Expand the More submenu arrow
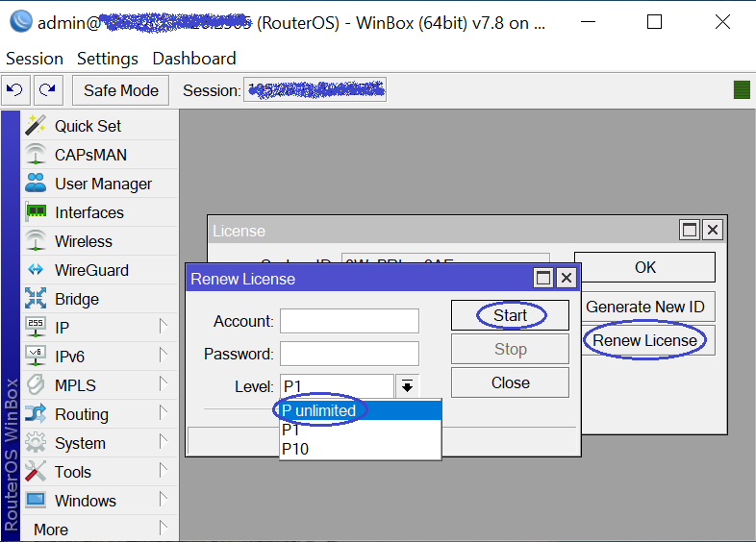Viewport: 756px width, 542px height. tap(164, 529)
